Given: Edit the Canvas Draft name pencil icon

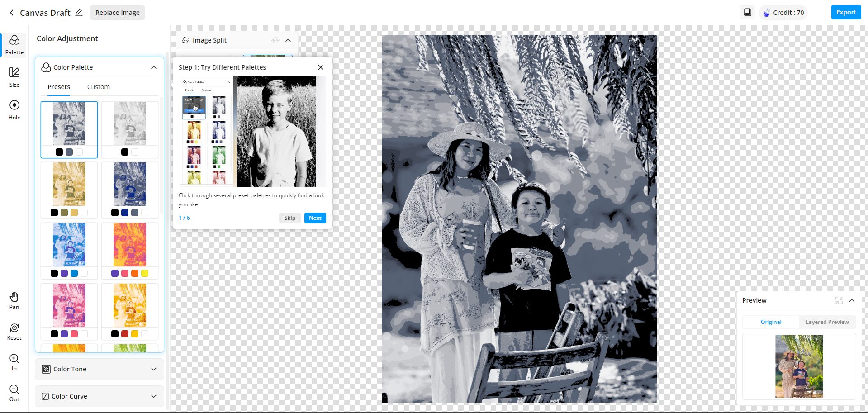Looking at the screenshot, I should [x=79, y=13].
